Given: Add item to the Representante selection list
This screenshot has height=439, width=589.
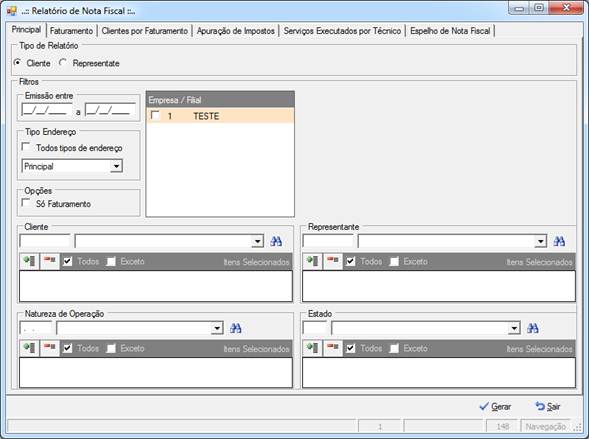Looking at the screenshot, I should (x=313, y=261).
